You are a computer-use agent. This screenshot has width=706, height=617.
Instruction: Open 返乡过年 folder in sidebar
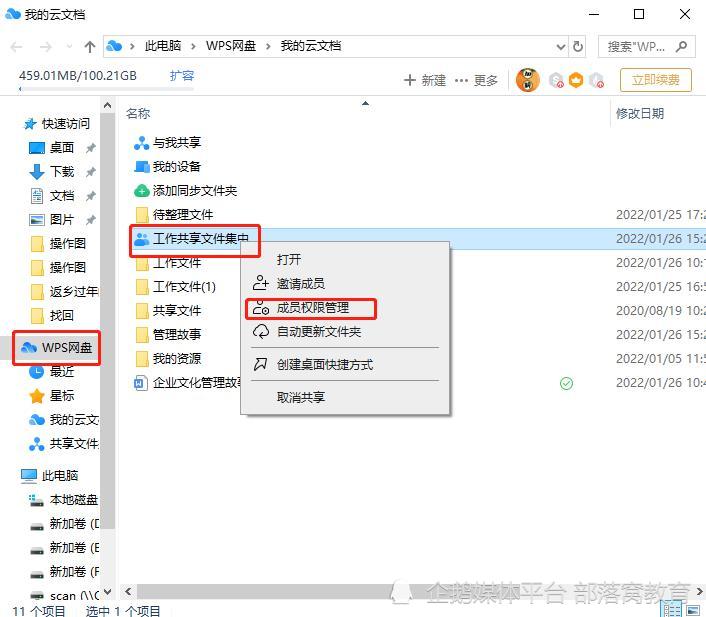tap(65, 292)
